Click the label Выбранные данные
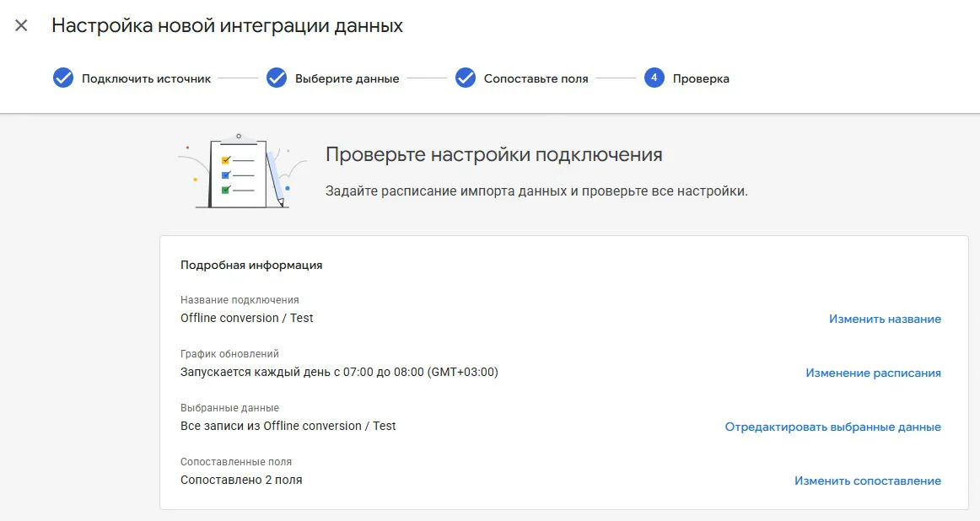 coord(229,408)
